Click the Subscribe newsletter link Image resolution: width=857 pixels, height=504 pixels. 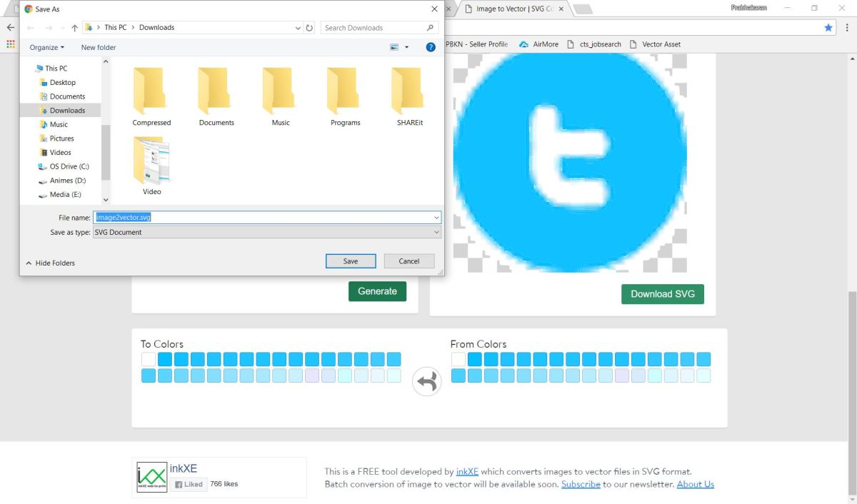click(x=581, y=484)
